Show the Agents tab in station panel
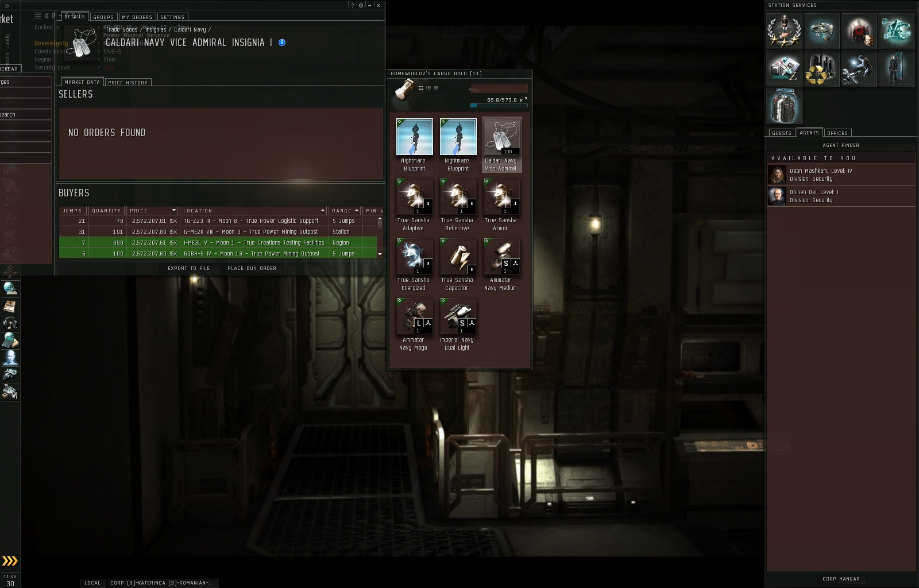The width and height of the screenshot is (919, 588). tap(809, 133)
